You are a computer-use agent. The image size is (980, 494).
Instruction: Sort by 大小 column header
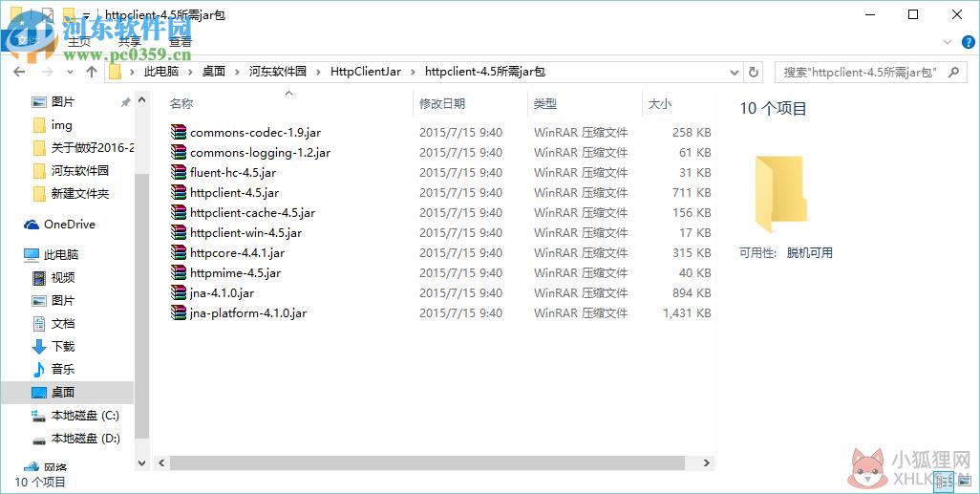[x=660, y=104]
